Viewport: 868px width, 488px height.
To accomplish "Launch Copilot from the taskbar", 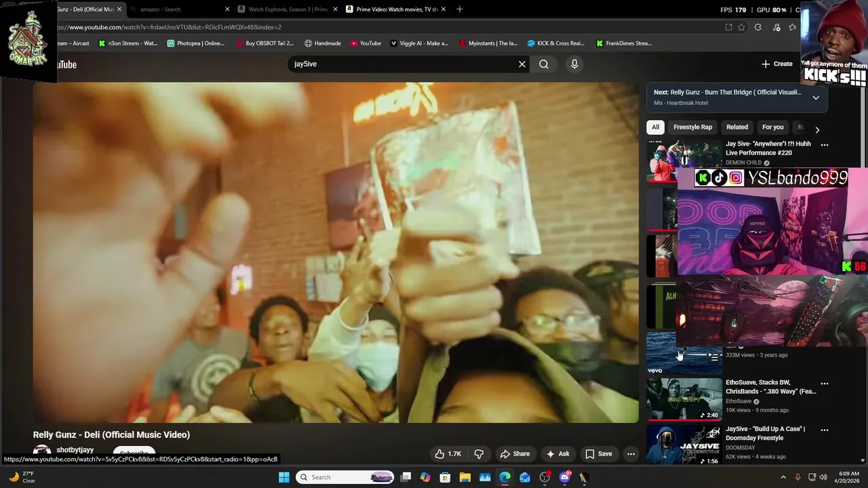I will point(425,477).
